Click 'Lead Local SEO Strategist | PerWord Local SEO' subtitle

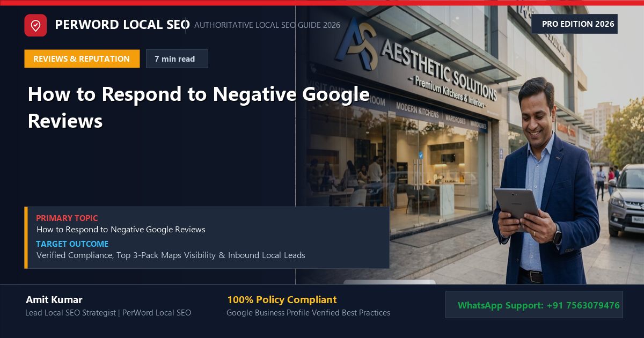pyautogui.click(x=108, y=313)
